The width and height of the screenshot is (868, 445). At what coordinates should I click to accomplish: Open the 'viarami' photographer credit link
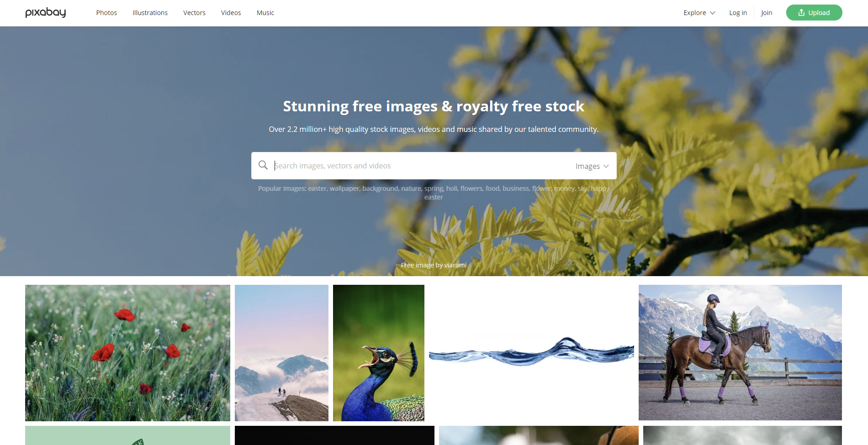click(x=455, y=265)
